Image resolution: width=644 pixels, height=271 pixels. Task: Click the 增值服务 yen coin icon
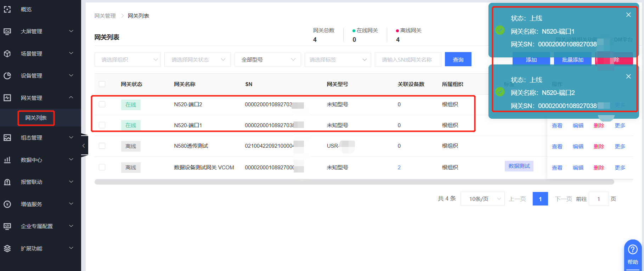(7, 204)
